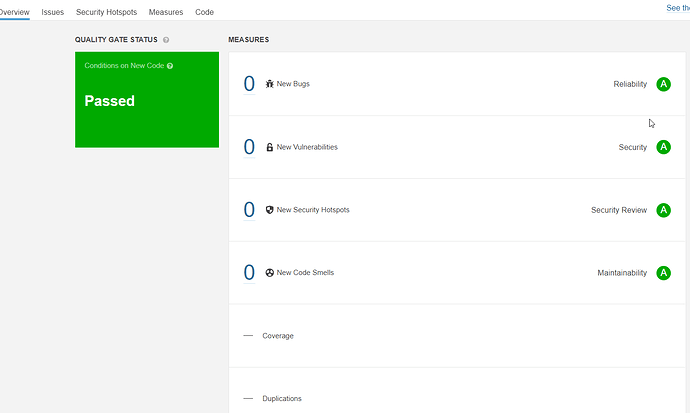Open the New Security Hotspots count of 0
The height and width of the screenshot is (413, 690).
249,210
